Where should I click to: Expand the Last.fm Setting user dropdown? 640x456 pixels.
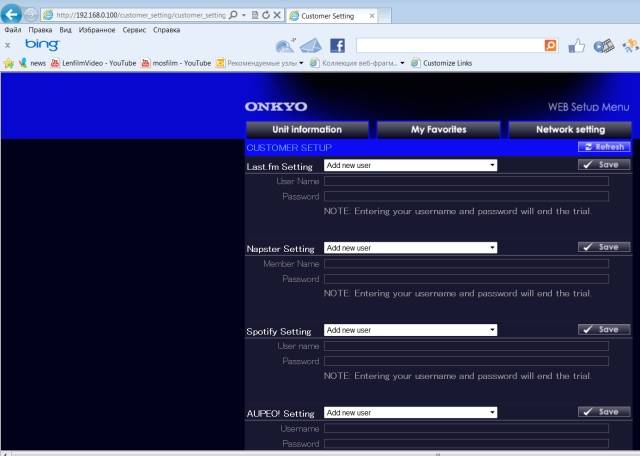click(410, 165)
